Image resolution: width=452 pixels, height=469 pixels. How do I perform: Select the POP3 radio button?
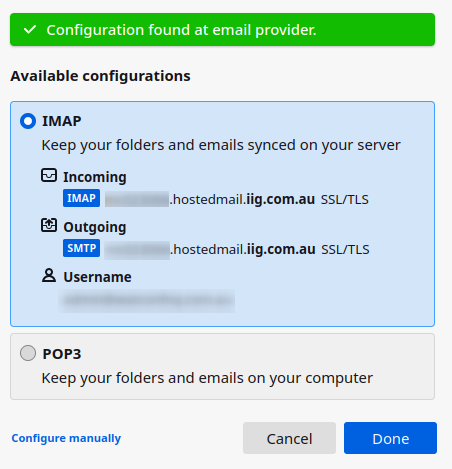(x=28, y=353)
